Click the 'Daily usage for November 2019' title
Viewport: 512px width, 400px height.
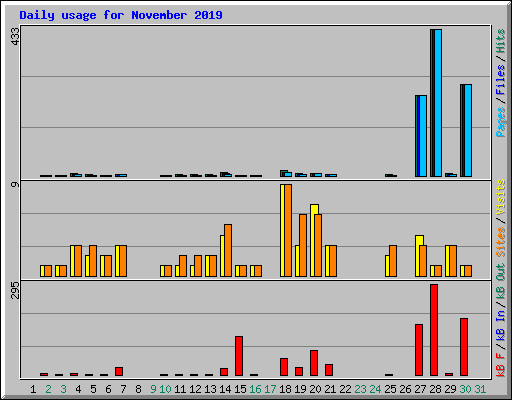[x=121, y=15]
